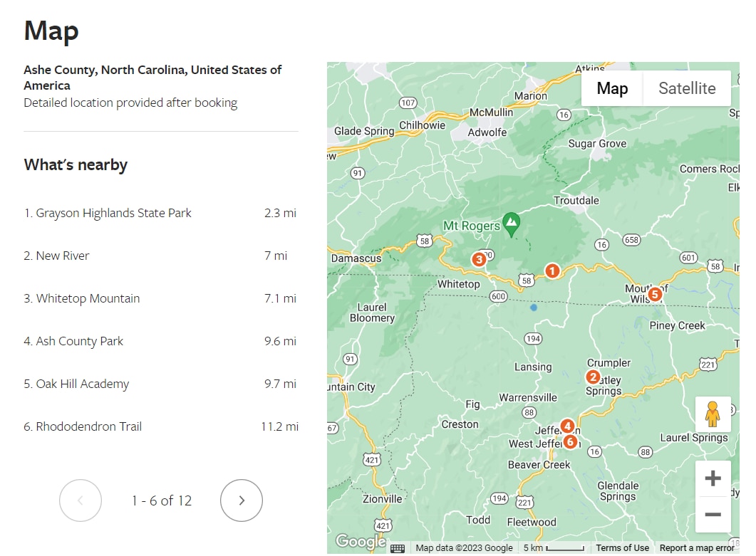Click map marker number 1
The width and height of the screenshot is (756, 556).
(552, 271)
